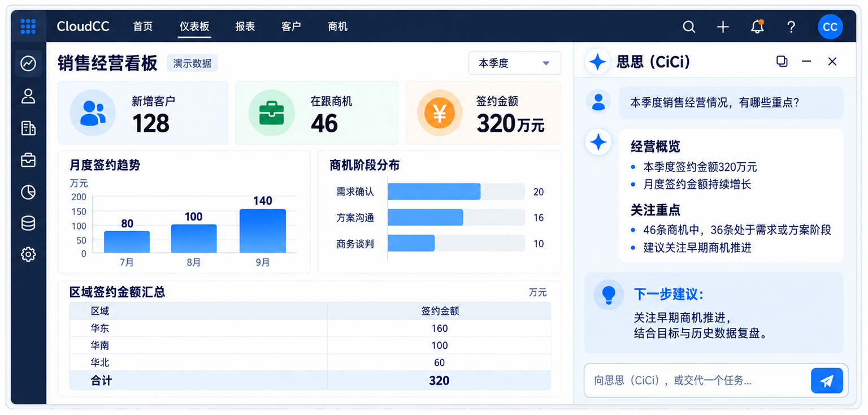Click the sparkle avatar beside 经营概览 reply

click(598, 142)
